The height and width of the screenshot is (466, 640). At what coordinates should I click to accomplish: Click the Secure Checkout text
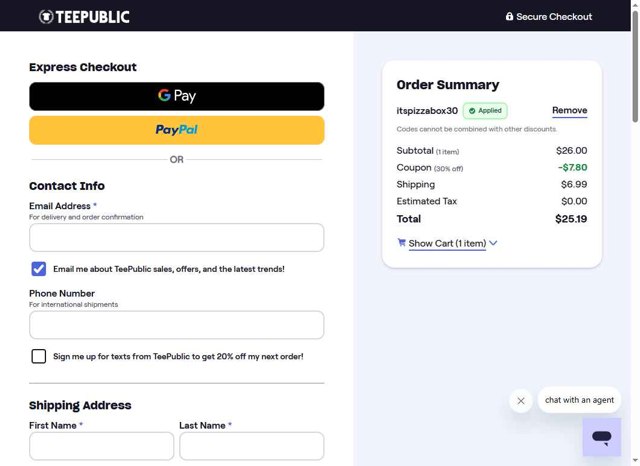pos(554,16)
